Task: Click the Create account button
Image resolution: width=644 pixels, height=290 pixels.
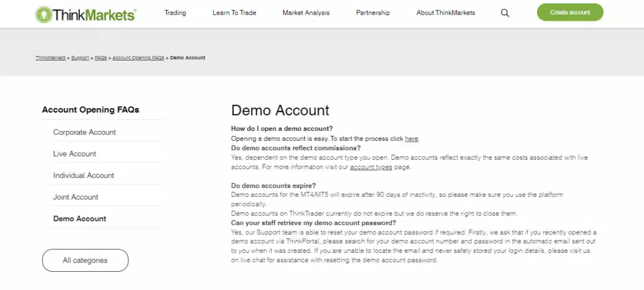Action: [570, 13]
